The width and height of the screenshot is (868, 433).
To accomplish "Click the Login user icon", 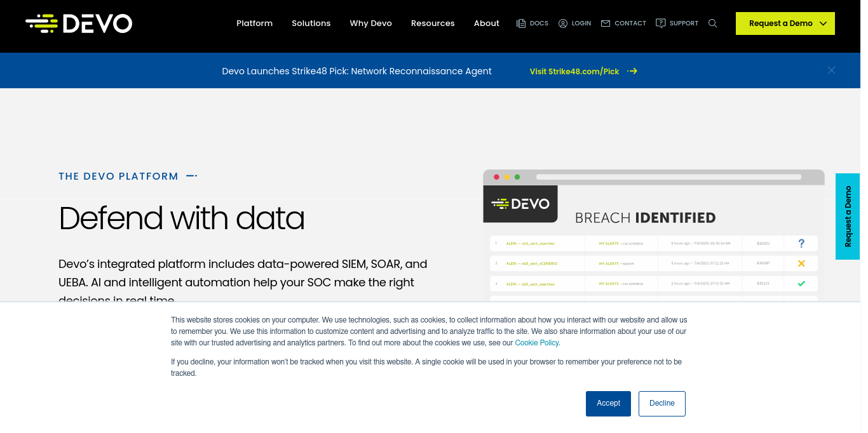I will (563, 23).
